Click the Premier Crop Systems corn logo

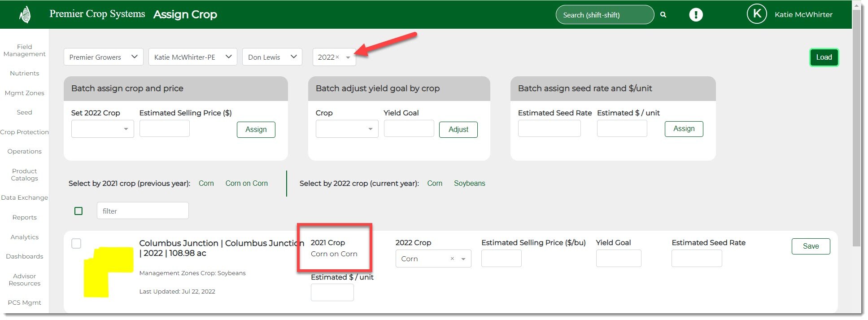(x=25, y=14)
